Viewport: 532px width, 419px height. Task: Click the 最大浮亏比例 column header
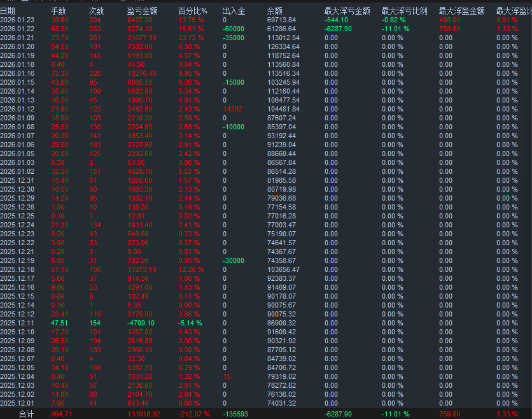[398, 10]
